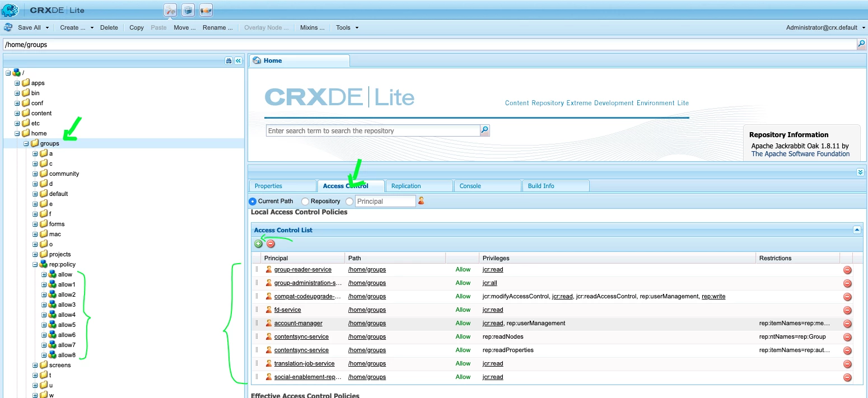
Task: Expand the allow1 node
Action: click(44, 284)
